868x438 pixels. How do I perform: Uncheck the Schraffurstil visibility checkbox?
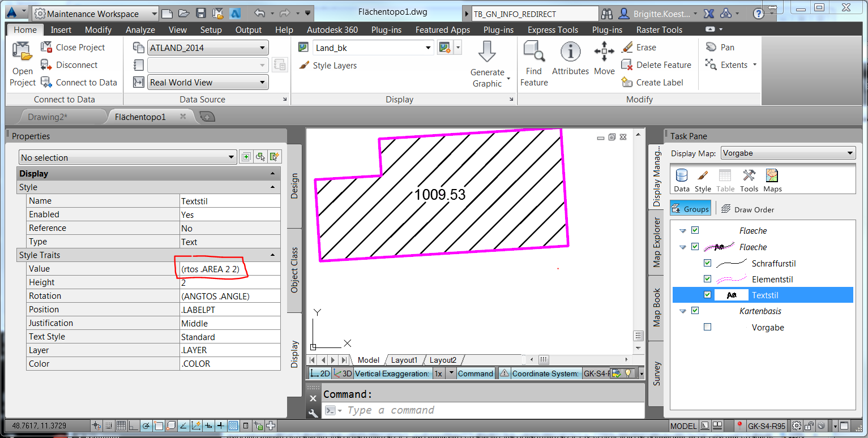(707, 263)
